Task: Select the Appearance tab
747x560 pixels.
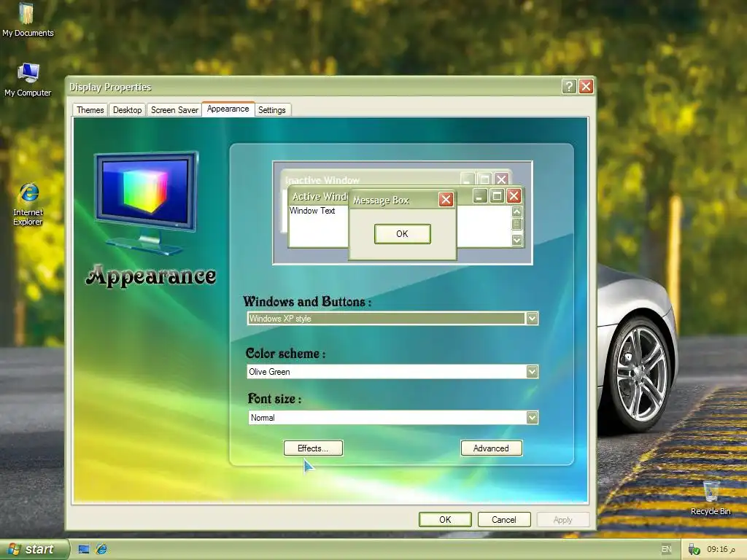Action: pos(228,109)
